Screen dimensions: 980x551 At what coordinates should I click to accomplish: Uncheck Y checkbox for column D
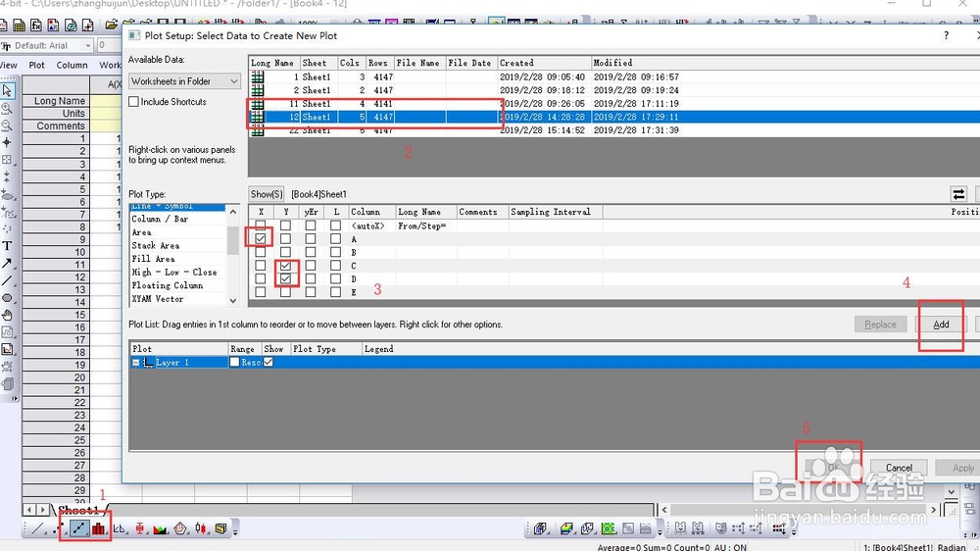285,279
